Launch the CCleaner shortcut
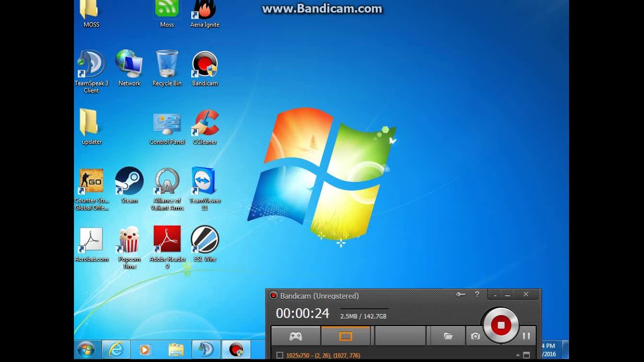The image size is (644, 362). (205, 127)
